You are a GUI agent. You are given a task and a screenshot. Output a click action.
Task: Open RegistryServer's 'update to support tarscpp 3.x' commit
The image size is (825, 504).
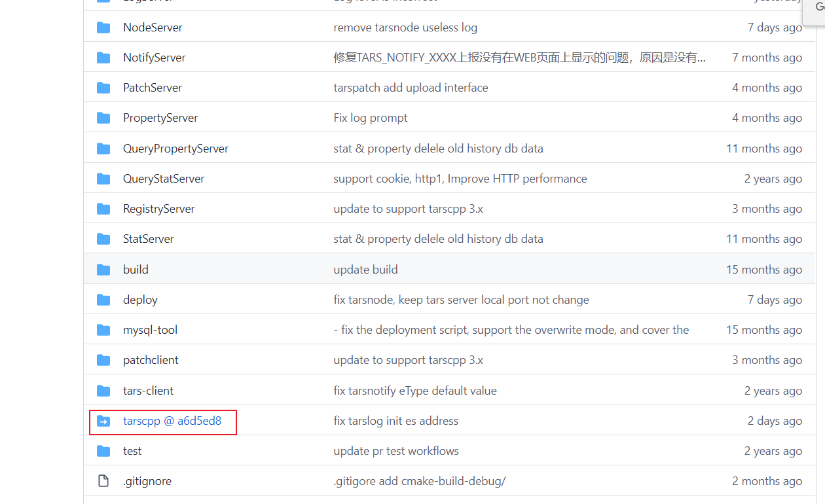click(409, 209)
